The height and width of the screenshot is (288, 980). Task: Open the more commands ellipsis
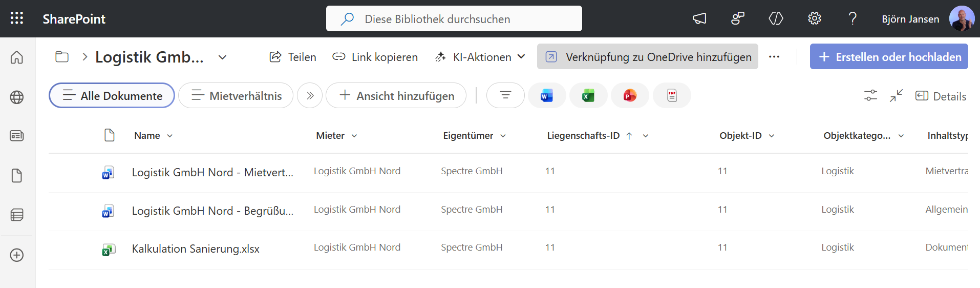774,57
